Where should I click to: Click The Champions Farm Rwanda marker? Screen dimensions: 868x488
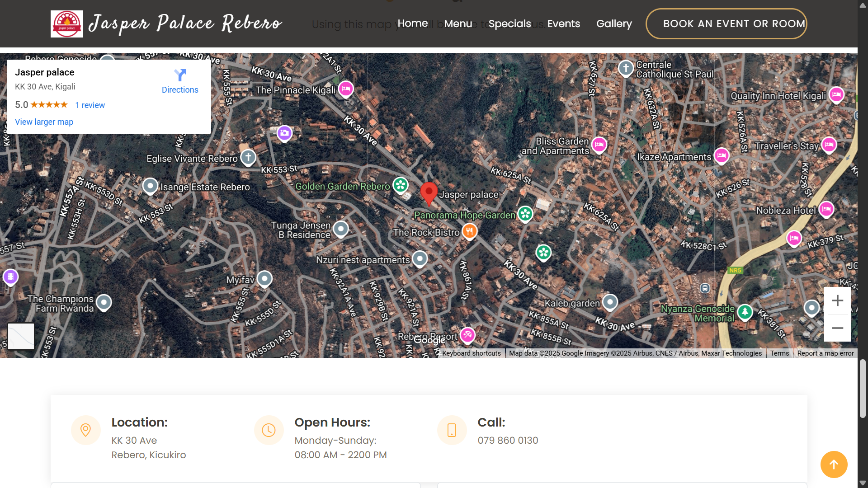click(x=104, y=303)
